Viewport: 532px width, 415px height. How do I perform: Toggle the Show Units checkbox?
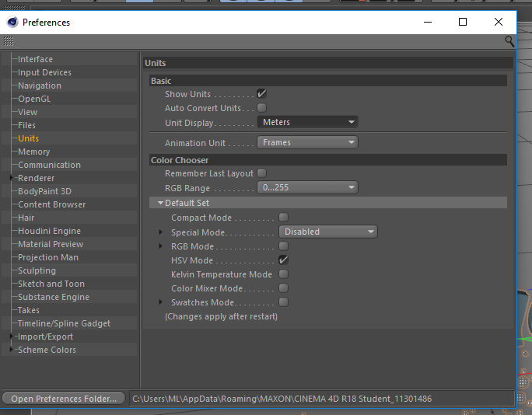[261, 94]
